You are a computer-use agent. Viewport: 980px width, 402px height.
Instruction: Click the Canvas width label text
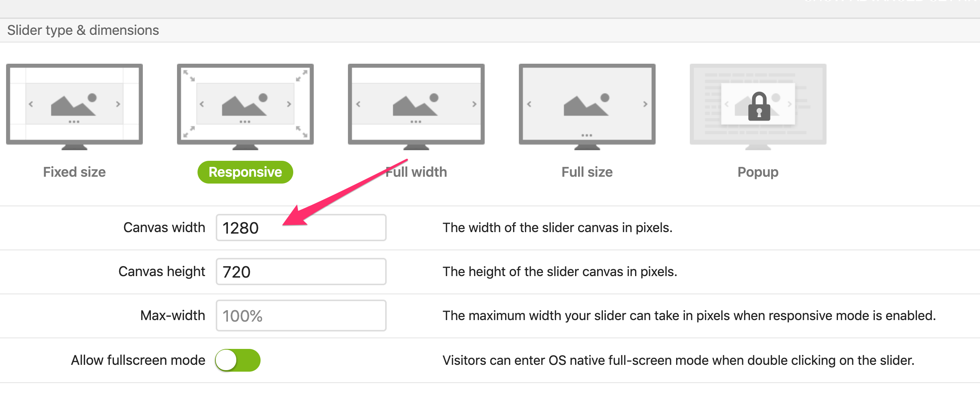coord(164,228)
